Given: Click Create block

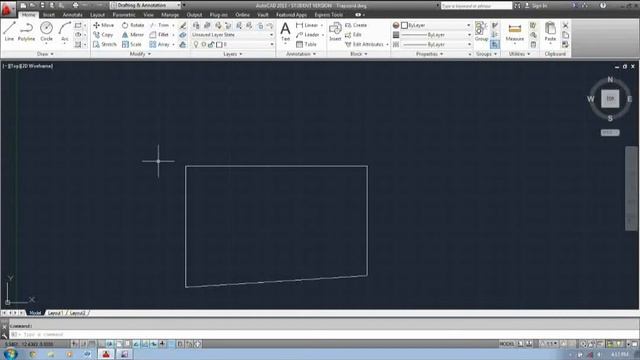Looking at the screenshot, I should (x=356, y=25).
